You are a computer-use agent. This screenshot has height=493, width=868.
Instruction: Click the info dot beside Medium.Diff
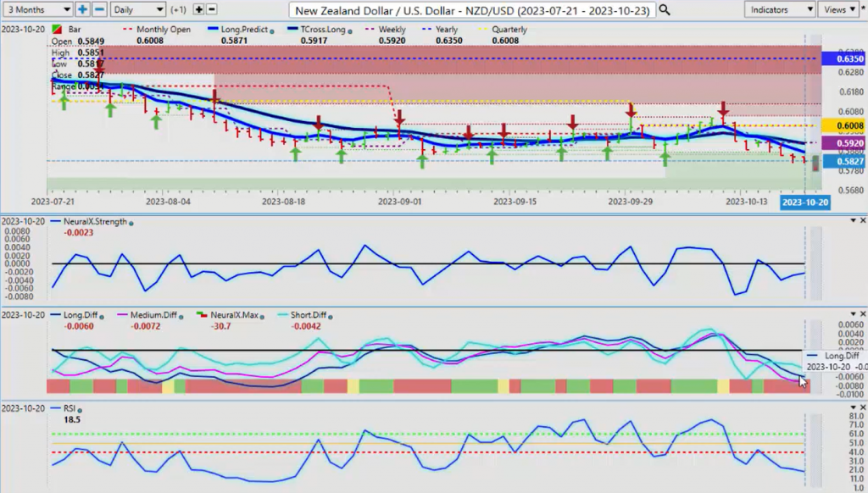(181, 317)
